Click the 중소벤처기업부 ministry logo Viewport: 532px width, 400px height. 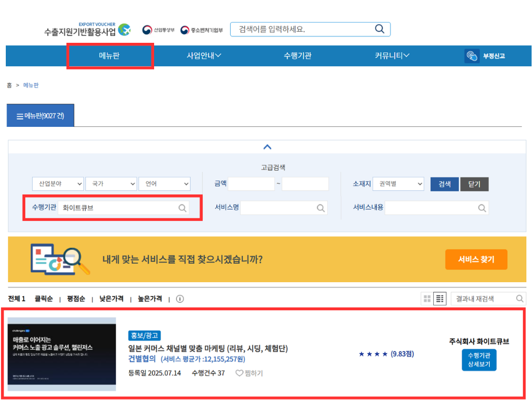[202, 30]
